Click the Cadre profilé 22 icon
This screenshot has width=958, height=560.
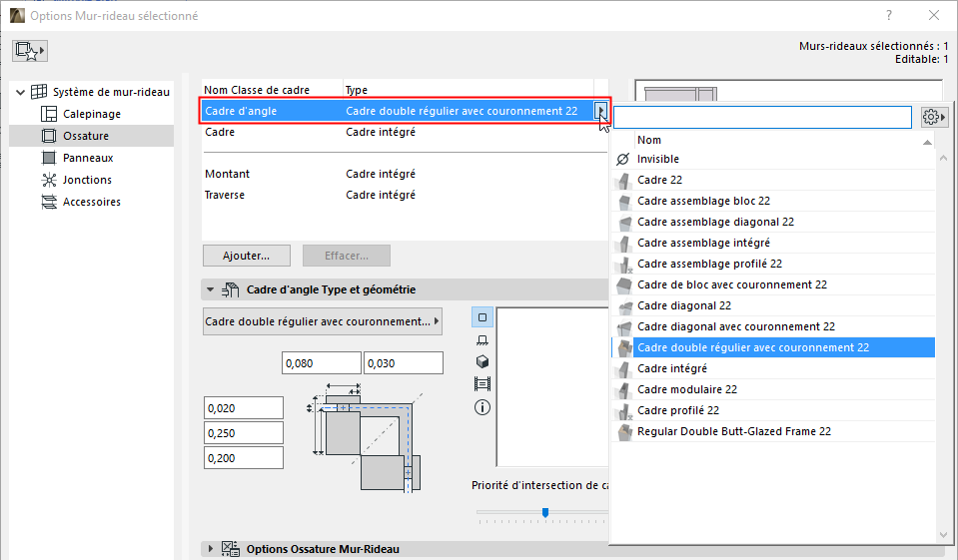coord(623,410)
